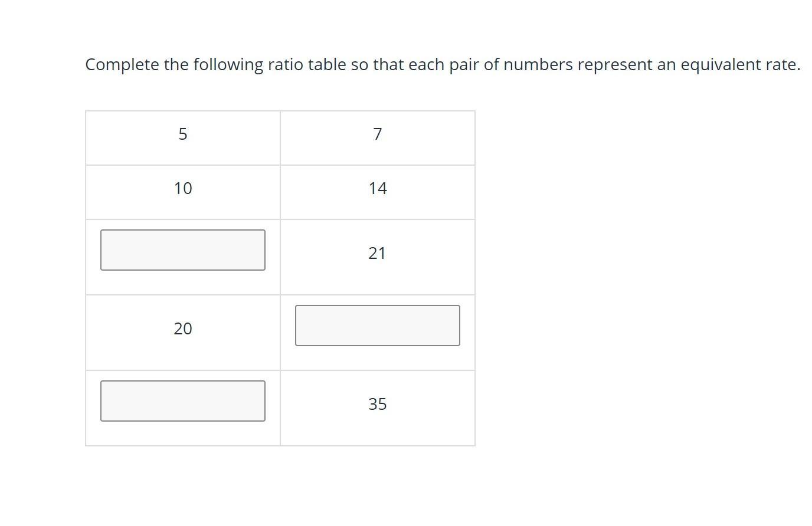Select the cell showing 10
Screen dimensions: 812x526
click(x=183, y=189)
